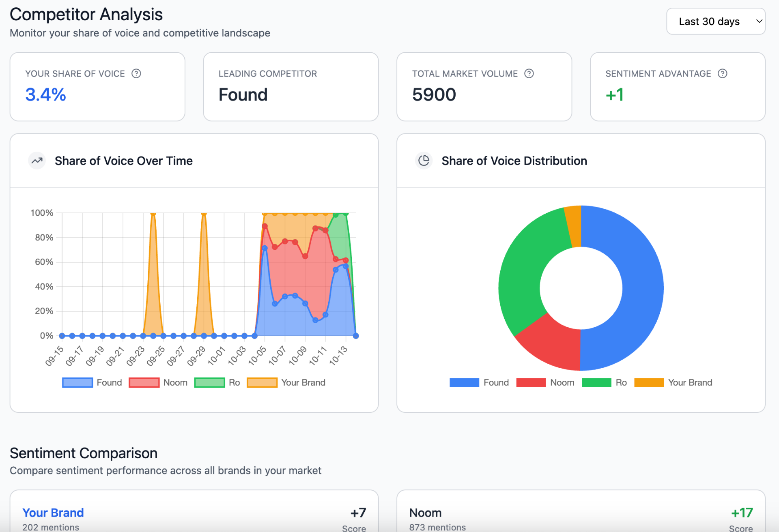The image size is (779, 532).
Task: Click pie chart icon beside Share of Voice Distribution
Action: coord(424,161)
